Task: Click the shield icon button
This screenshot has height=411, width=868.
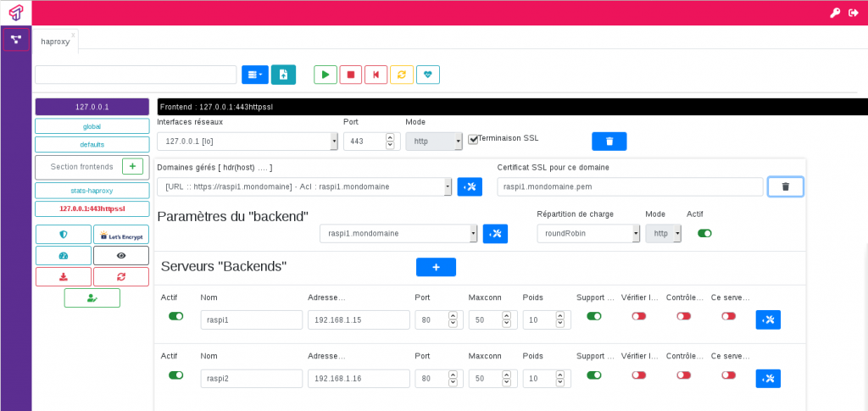Action: [63, 235]
